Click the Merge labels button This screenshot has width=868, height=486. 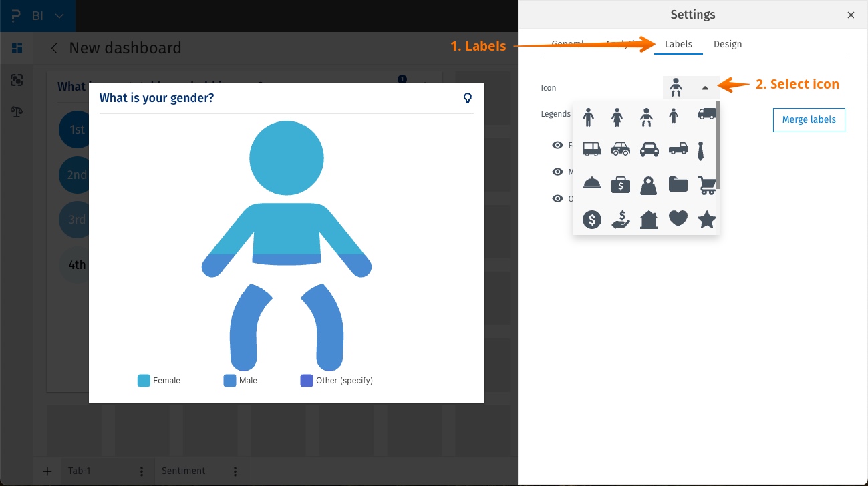(x=809, y=119)
